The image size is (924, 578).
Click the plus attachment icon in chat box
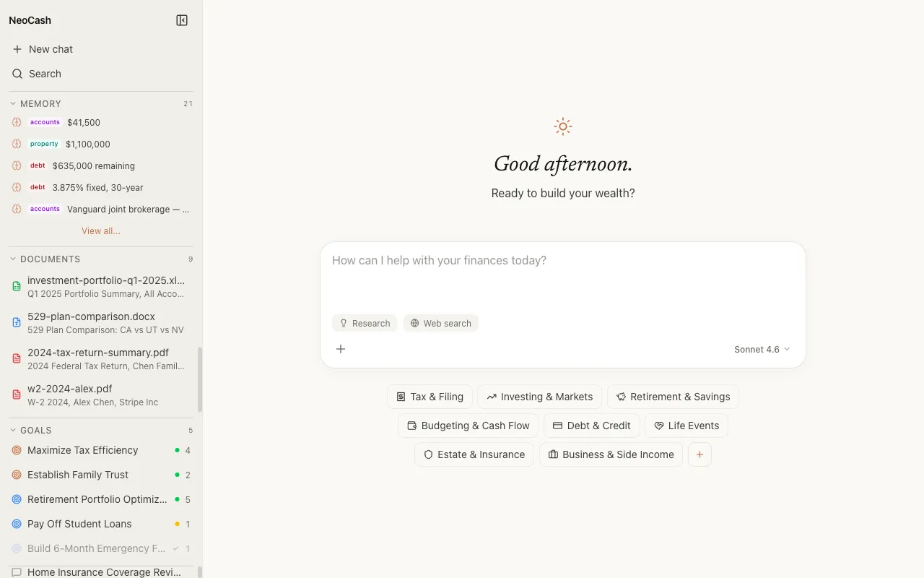[x=341, y=349]
